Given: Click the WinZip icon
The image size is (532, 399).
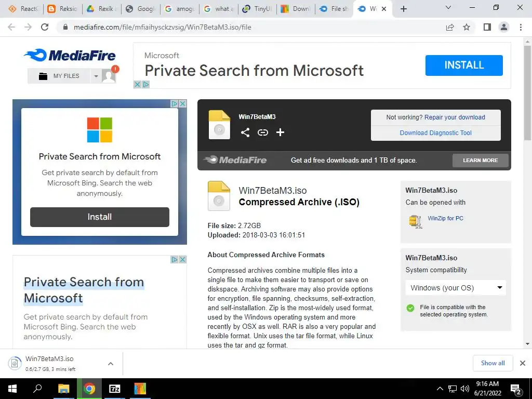Looking at the screenshot, I should pos(415,221).
